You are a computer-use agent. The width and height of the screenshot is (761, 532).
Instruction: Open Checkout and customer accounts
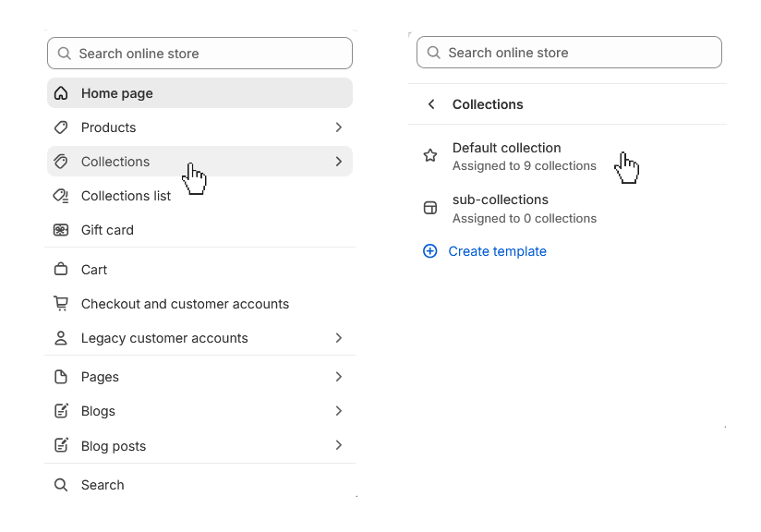click(199, 303)
